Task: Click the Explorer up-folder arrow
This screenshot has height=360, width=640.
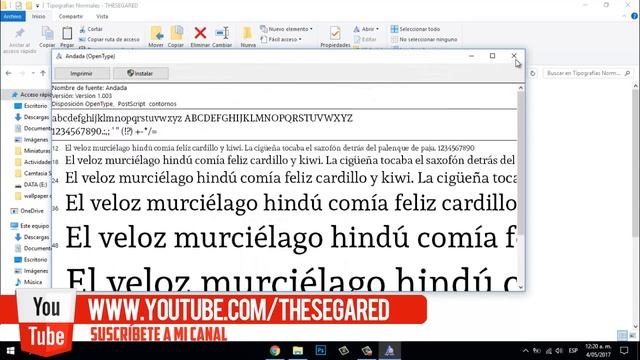Action: coord(43,73)
